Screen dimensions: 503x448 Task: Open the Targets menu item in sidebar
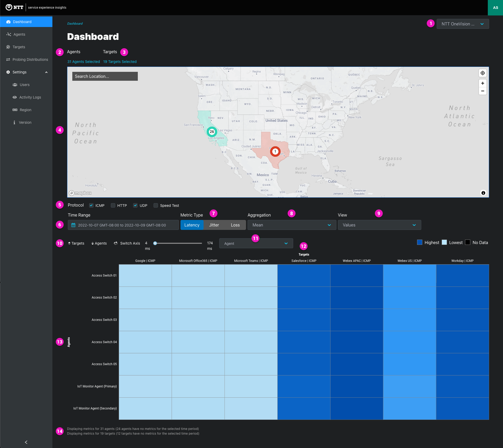[x=26, y=47]
